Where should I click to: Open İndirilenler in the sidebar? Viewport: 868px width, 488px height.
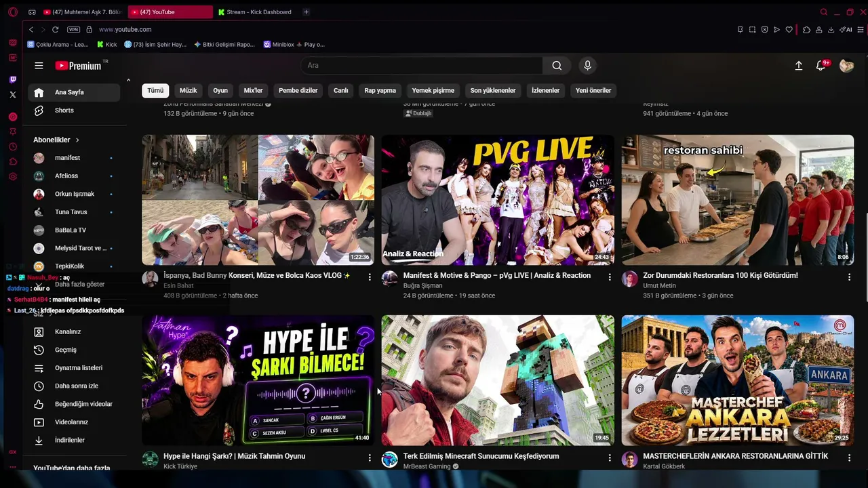click(x=74, y=441)
